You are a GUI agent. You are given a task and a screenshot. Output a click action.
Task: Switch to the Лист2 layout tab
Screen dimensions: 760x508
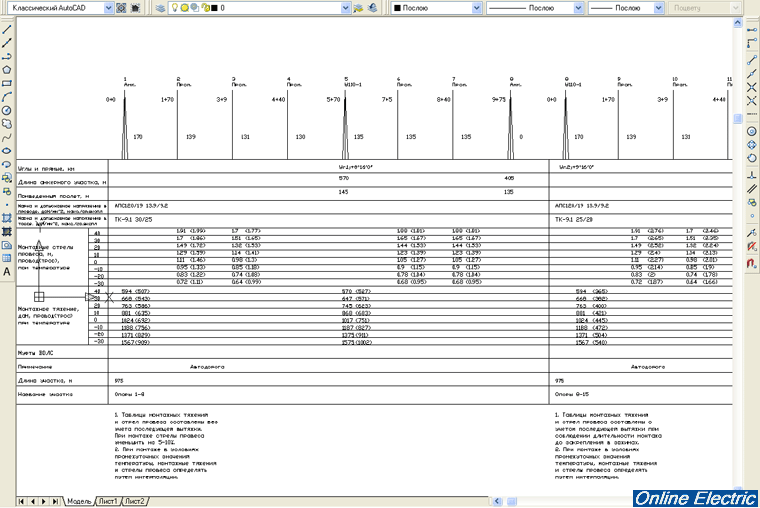click(135, 501)
